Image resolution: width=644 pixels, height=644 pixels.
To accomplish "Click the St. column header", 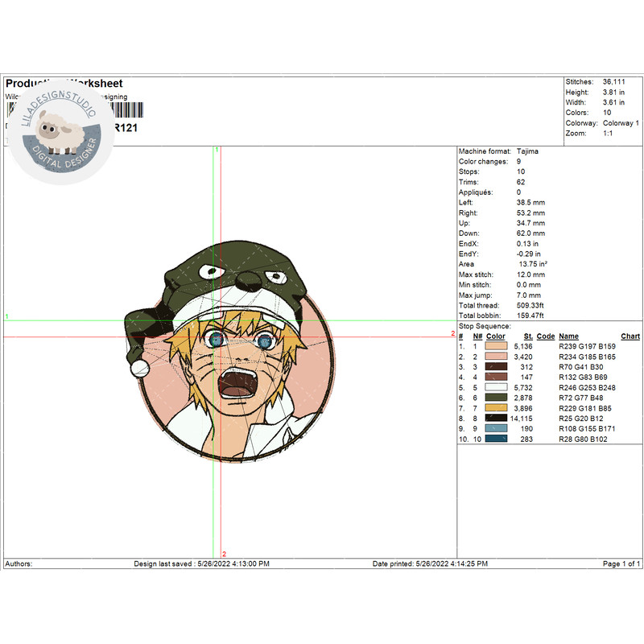I will click(528, 336).
